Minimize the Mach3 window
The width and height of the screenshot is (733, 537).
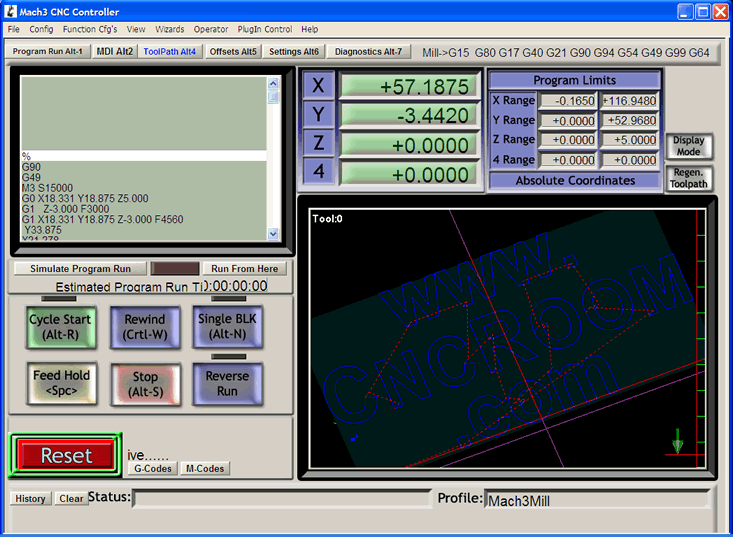point(685,11)
